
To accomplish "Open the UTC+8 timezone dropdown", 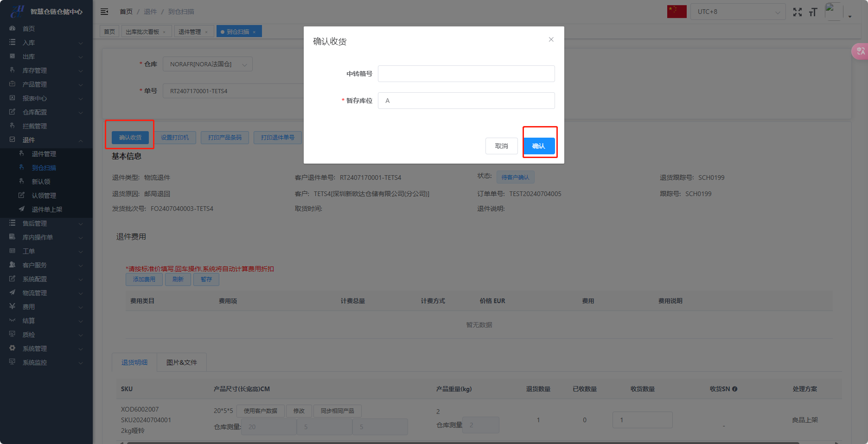I will point(737,12).
